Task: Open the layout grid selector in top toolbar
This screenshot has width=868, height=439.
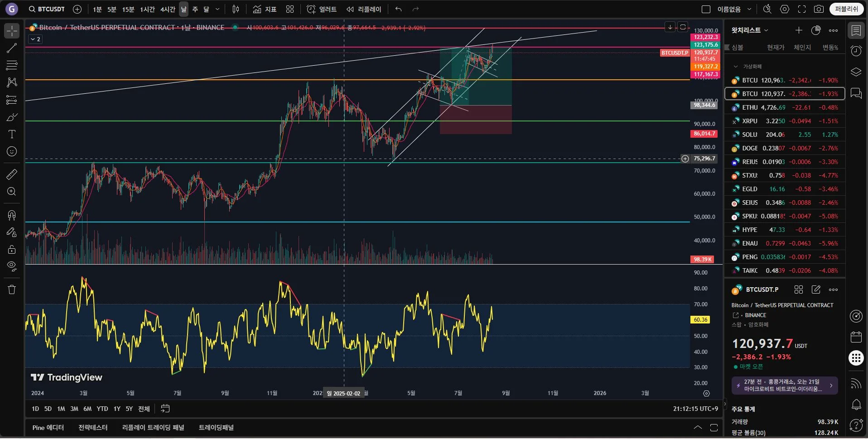Action: tap(290, 9)
